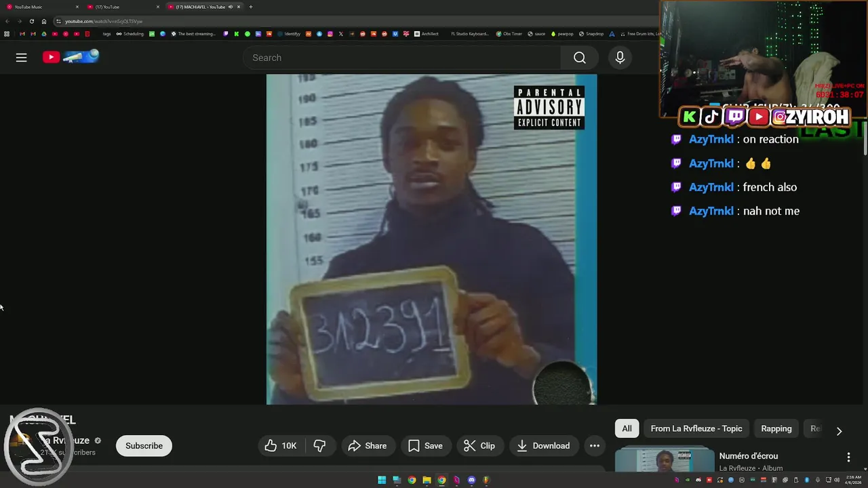
Task: Select 'From La Rvfleuze - Topic' chip
Action: (x=696, y=428)
